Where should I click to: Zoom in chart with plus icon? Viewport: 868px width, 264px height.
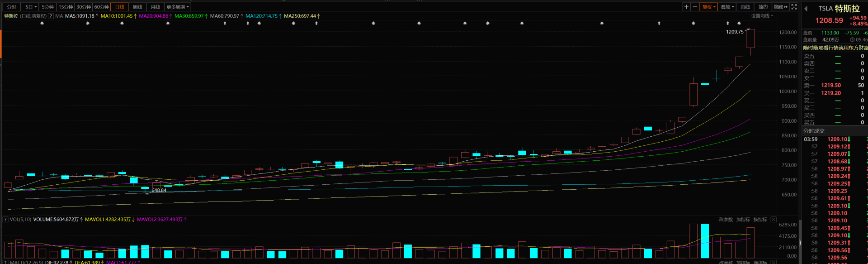tap(686, 7)
